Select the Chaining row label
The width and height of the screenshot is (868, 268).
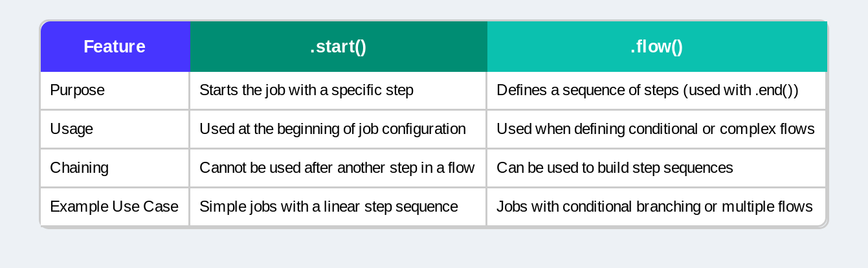click(79, 168)
